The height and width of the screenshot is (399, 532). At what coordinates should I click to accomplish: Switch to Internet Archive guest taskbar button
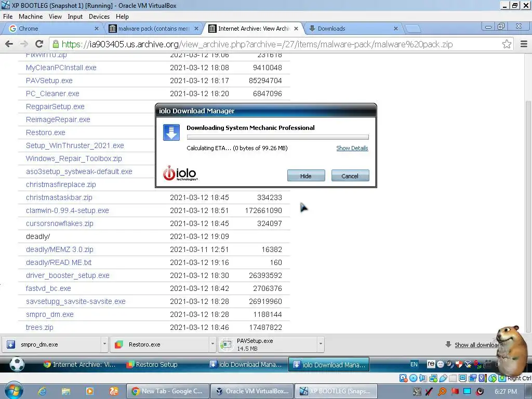(80, 364)
